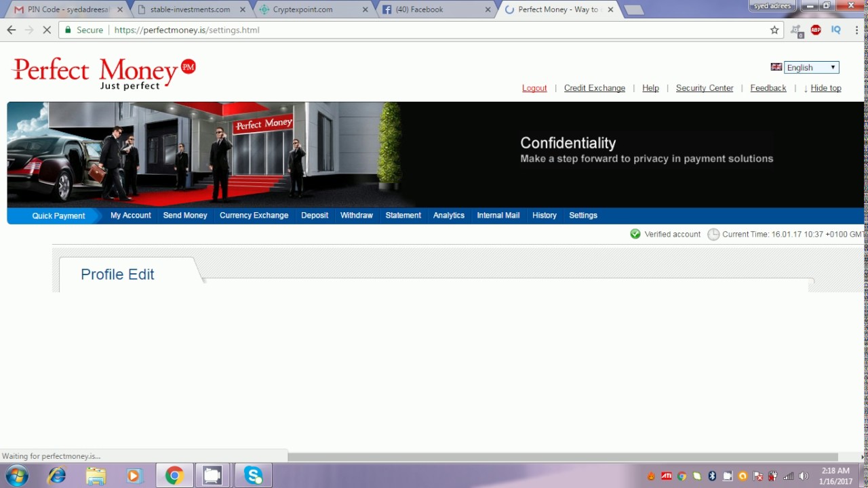The image size is (868, 488).
Task: Open the History page
Action: 545,216
